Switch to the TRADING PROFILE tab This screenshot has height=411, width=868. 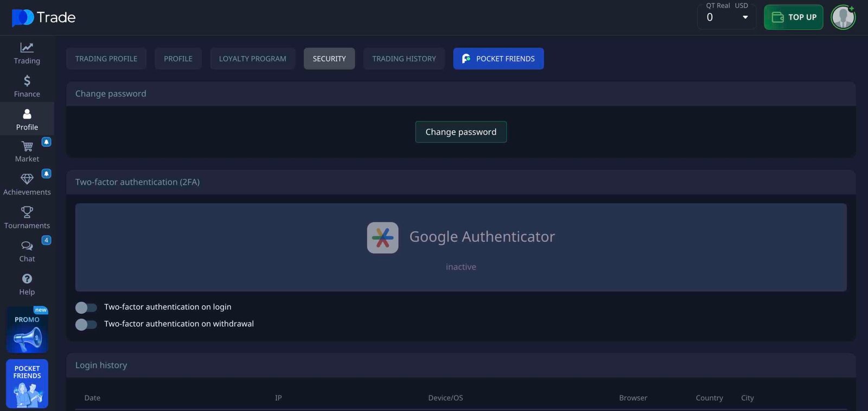click(106, 59)
